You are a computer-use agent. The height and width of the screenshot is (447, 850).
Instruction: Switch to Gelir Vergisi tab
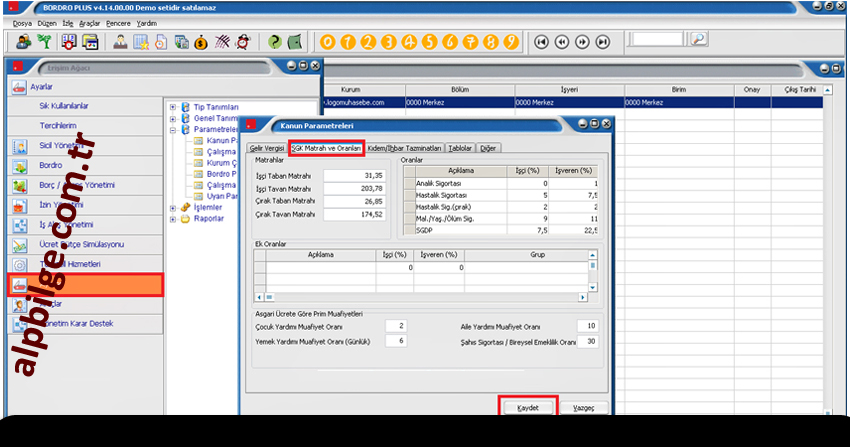click(267, 148)
